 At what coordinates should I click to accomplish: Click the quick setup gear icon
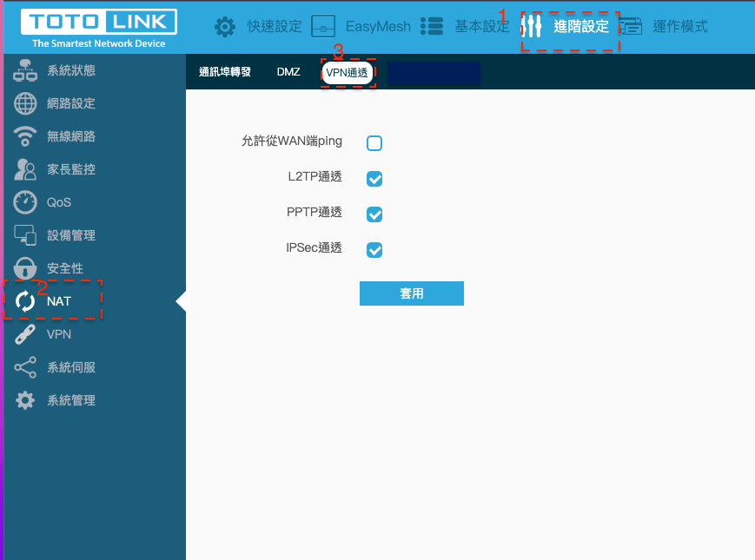point(225,27)
